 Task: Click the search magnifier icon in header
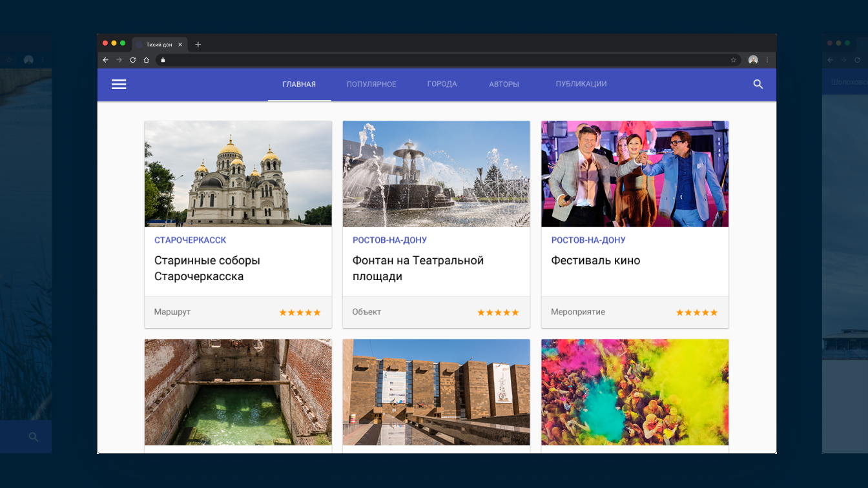tap(758, 85)
